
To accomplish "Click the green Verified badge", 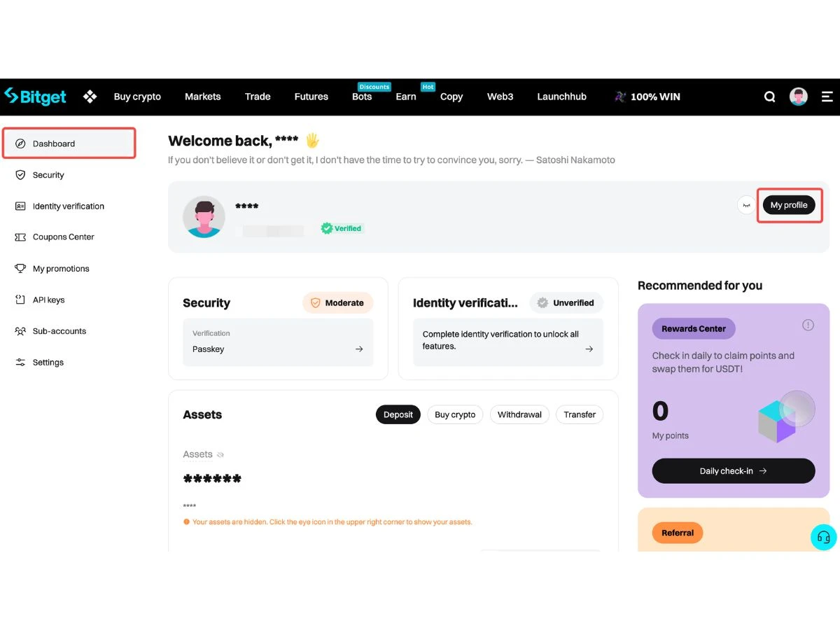I will coord(342,228).
